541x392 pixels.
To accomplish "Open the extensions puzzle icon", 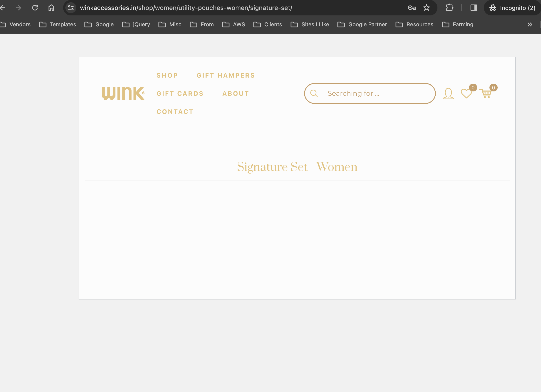I will coord(449,8).
